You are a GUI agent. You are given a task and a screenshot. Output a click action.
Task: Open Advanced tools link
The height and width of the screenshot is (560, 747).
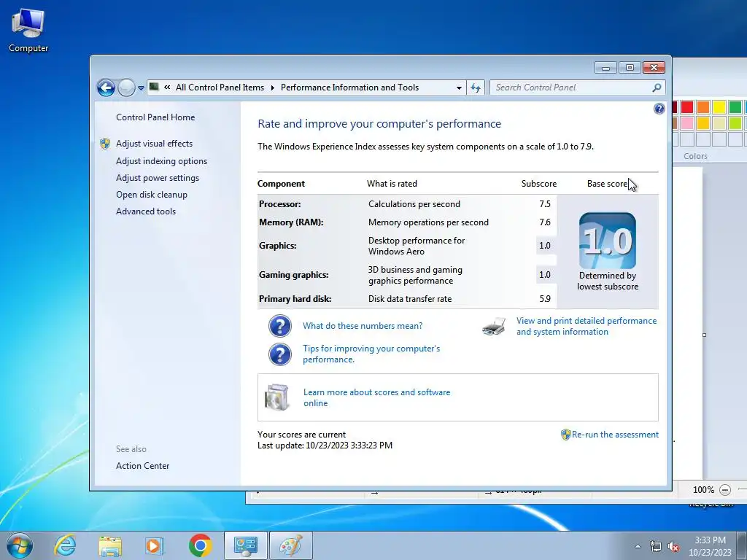tap(146, 211)
